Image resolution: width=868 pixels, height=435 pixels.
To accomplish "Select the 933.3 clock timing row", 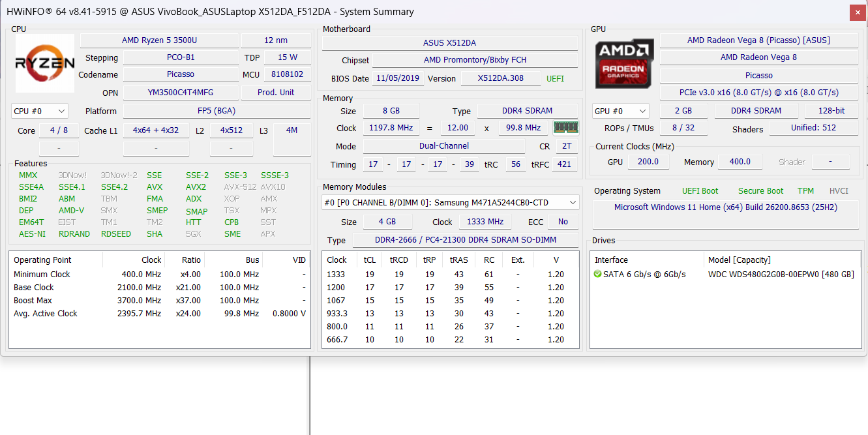I will pyautogui.click(x=450, y=314).
